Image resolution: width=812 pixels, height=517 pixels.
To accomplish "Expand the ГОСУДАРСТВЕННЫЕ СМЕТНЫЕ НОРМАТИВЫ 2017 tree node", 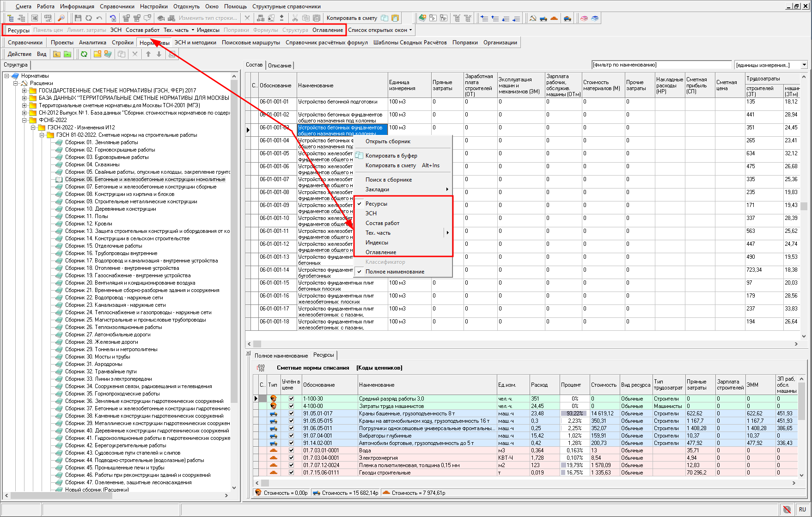I will 24,91.
